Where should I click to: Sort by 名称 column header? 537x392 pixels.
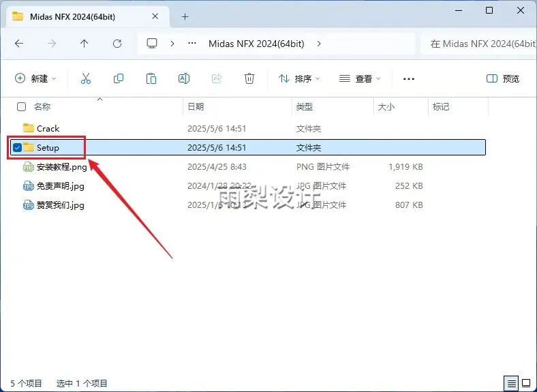click(x=42, y=106)
